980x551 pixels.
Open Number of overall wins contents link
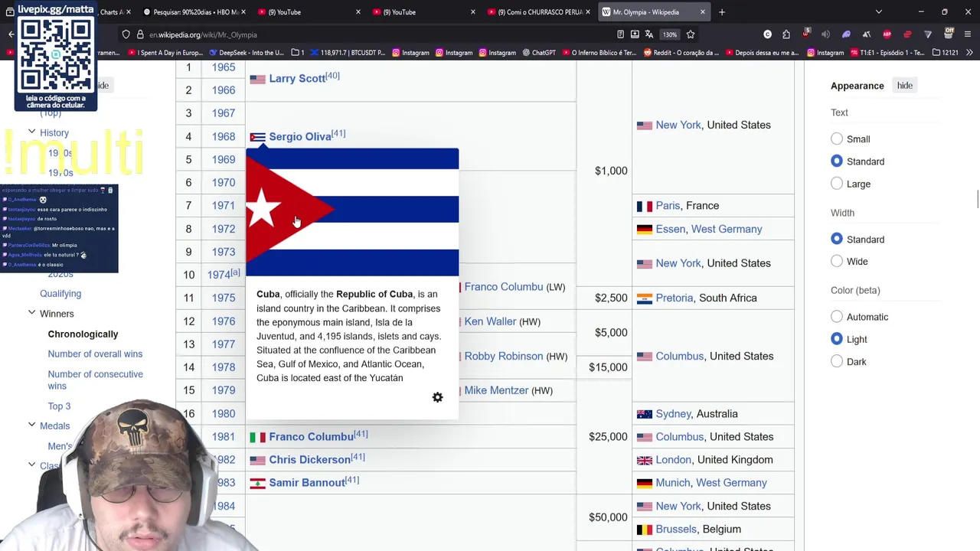click(x=95, y=354)
